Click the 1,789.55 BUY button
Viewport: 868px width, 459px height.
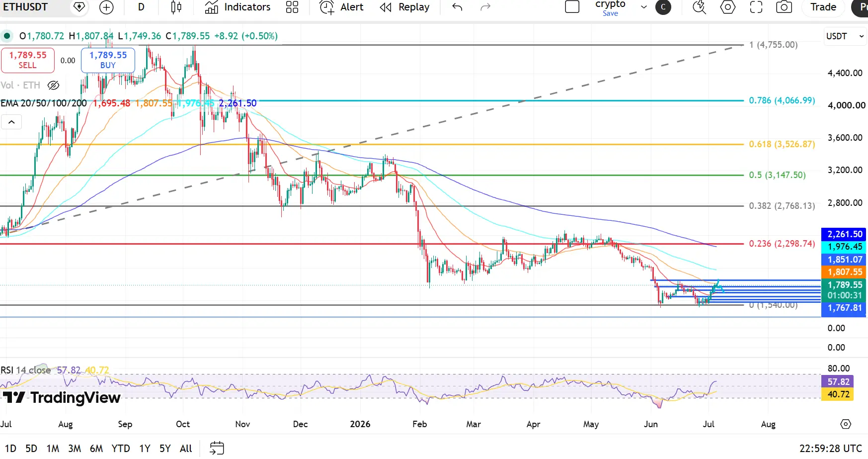click(x=108, y=60)
